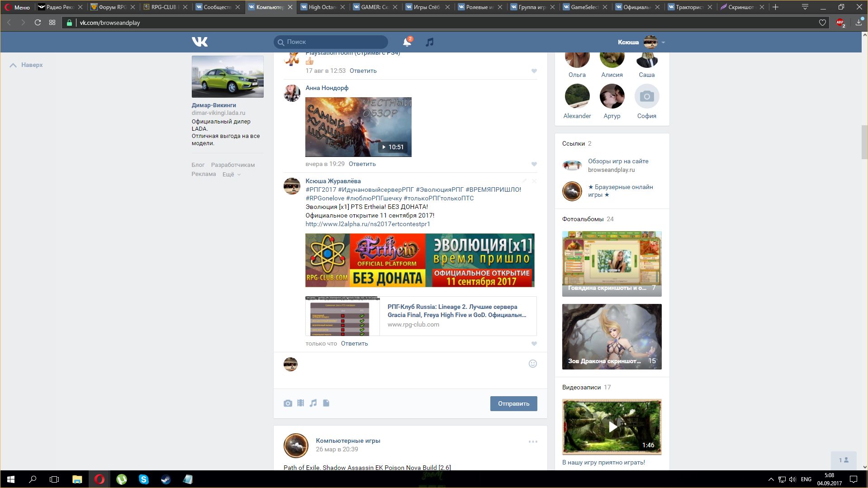Open the Разработчикам footer link

click(232, 165)
